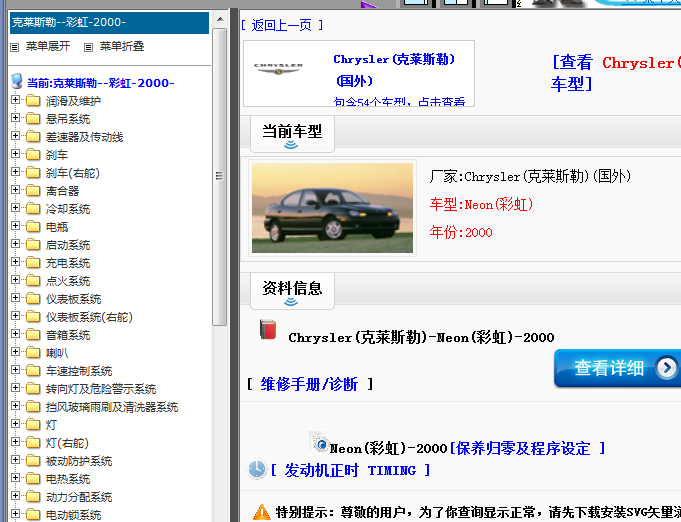
Task: Expand the 转向灯及危险警示系统 tree node
Action: 16,388
